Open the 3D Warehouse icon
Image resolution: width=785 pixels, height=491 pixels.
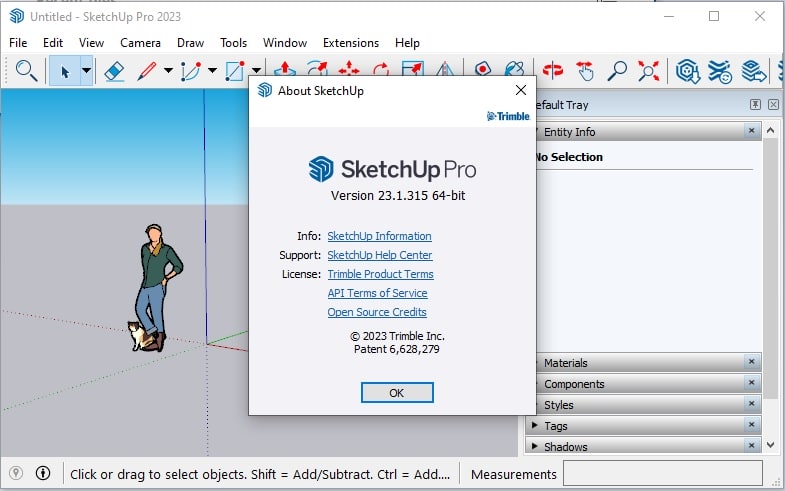tap(688, 71)
